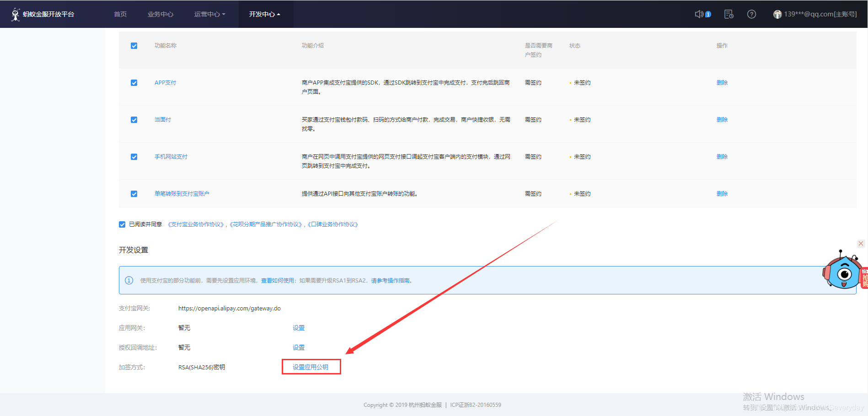Viewport: 868px width, 416px height.
Task: Click 设置 next to 应用网关
Action: tap(299, 328)
